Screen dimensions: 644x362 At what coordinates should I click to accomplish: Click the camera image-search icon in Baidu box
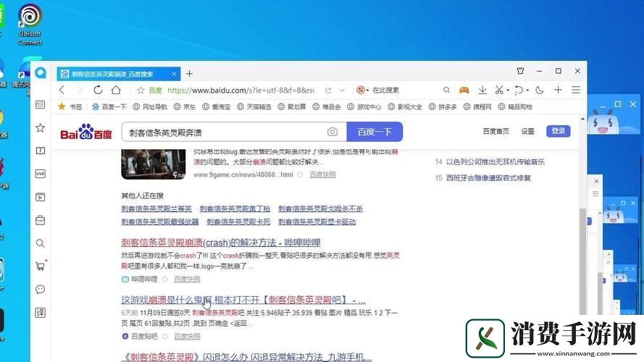click(x=333, y=132)
